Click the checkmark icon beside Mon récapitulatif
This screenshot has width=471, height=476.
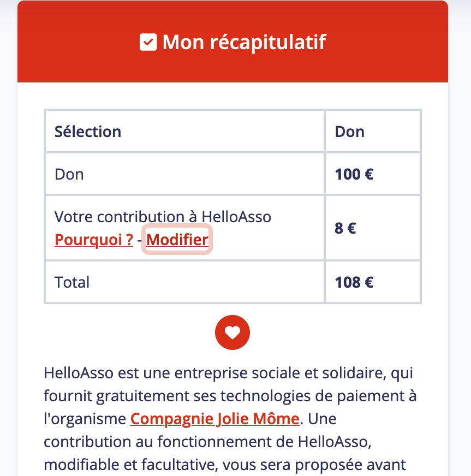[x=148, y=42]
